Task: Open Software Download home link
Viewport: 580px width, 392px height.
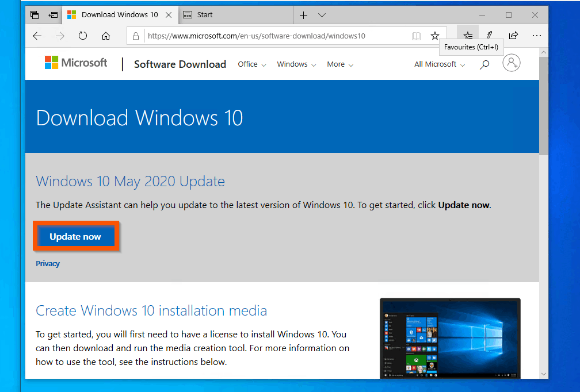Action: (180, 64)
